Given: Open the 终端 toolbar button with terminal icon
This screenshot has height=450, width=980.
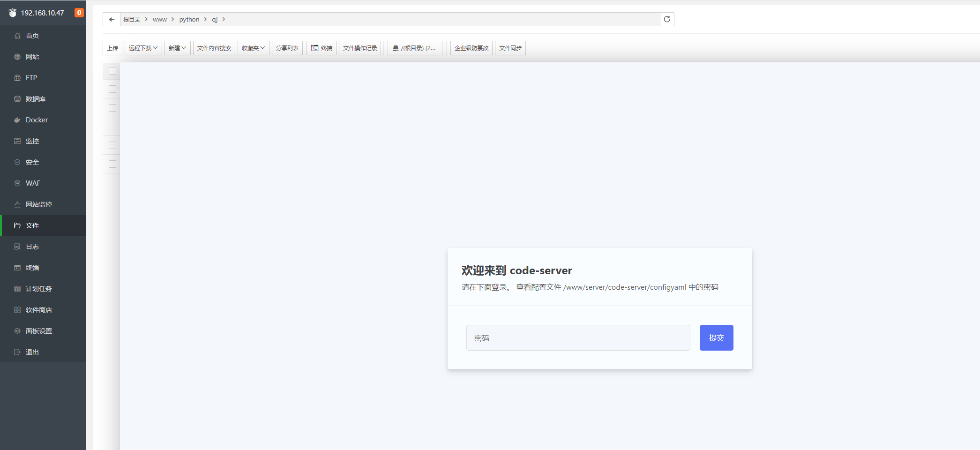Looking at the screenshot, I should click(x=322, y=48).
